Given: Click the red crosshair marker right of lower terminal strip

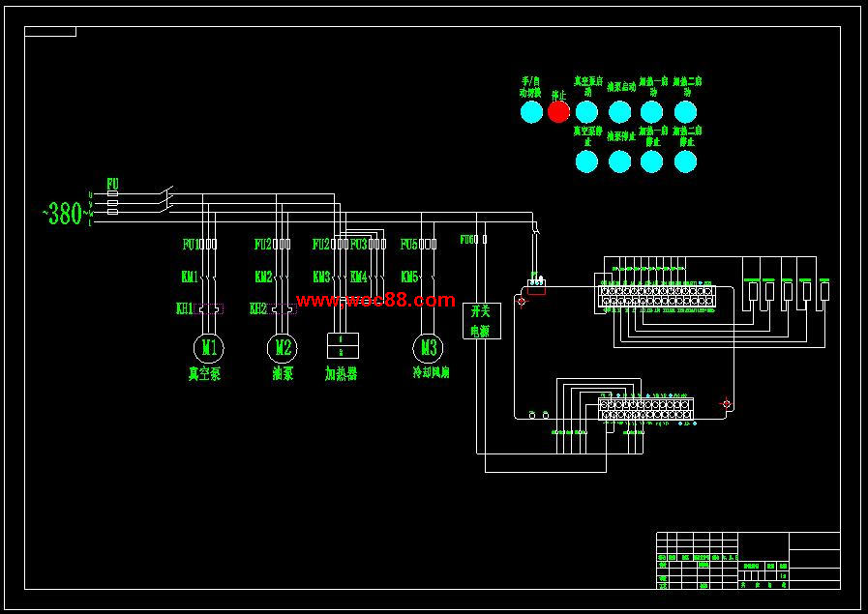Looking at the screenshot, I should (727, 404).
